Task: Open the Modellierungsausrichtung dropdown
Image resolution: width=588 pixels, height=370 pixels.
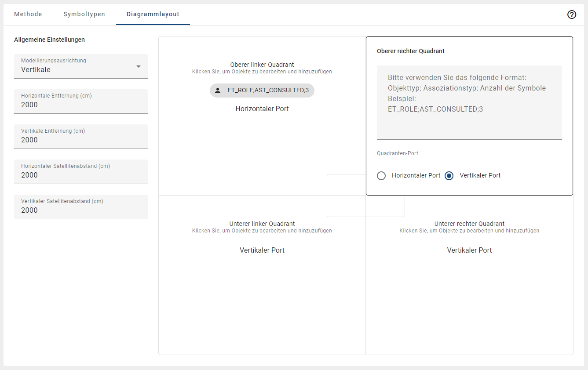Action: pos(81,66)
